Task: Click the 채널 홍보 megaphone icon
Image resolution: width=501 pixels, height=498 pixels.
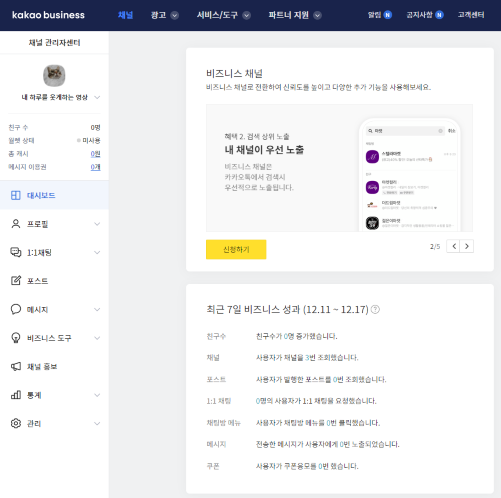Action: tap(16, 366)
